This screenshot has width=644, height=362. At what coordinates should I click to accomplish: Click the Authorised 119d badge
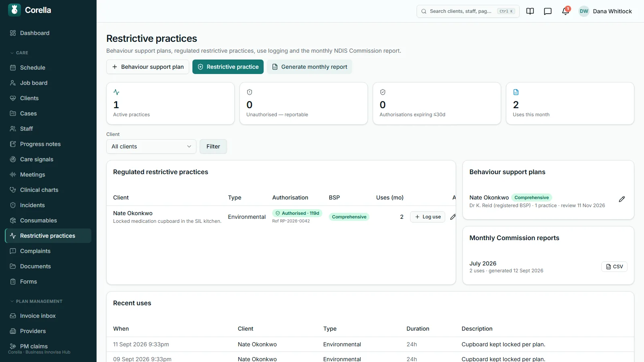(297, 213)
